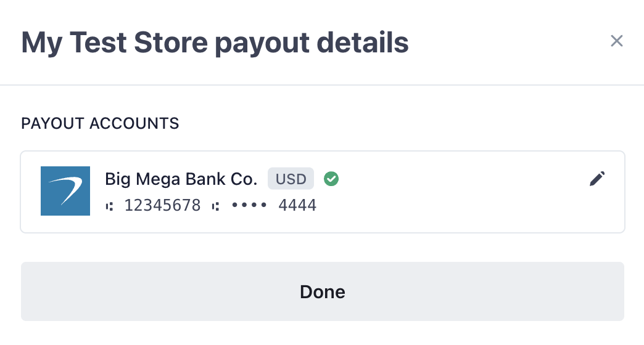The height and width of the screenshot is (345, 644).
Task: Click the last four digits 4444
Action: (297, 206)
